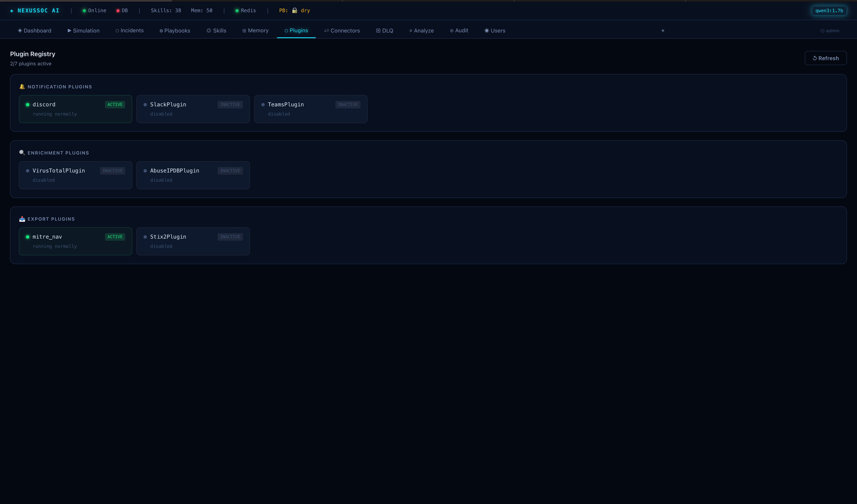
Task: Select the Plugins tab
Action: click(x=296, y=31)
